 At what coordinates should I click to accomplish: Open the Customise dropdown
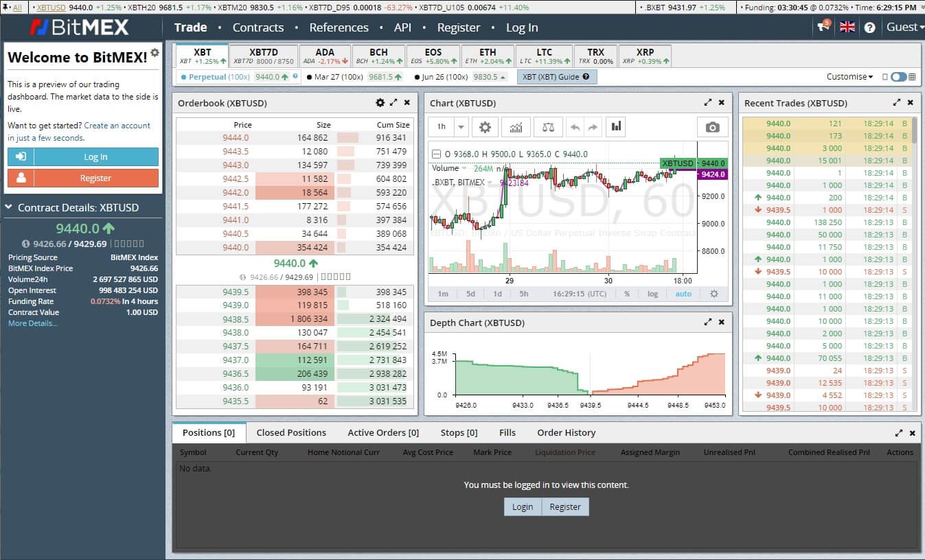pyautogui.click(x=849, y=77)
